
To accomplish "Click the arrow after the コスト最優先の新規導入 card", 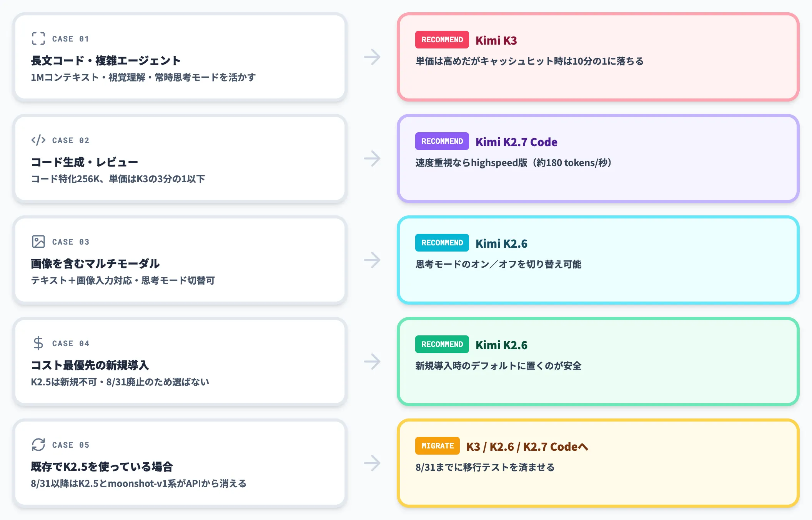I will pos(372,362).
